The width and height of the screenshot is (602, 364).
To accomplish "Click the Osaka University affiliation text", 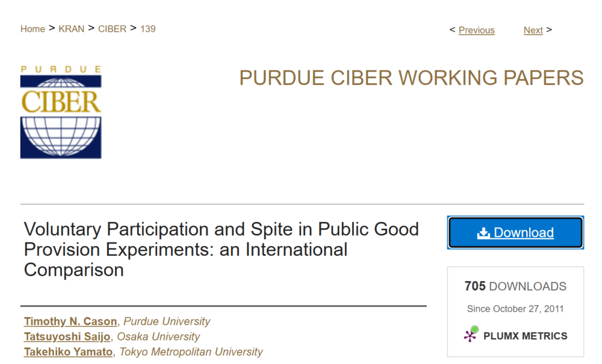I will pyautogui.click(x=158, y=337).
